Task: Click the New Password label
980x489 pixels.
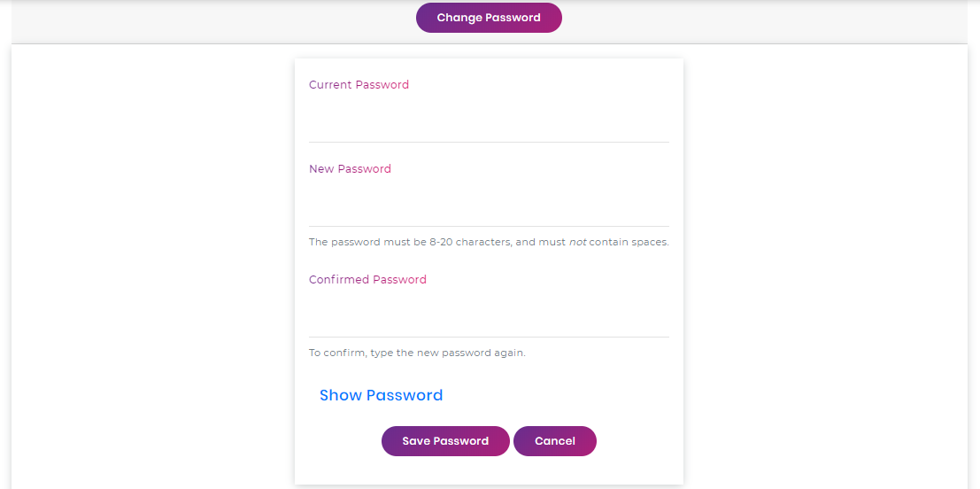Action: pos(350,169)
